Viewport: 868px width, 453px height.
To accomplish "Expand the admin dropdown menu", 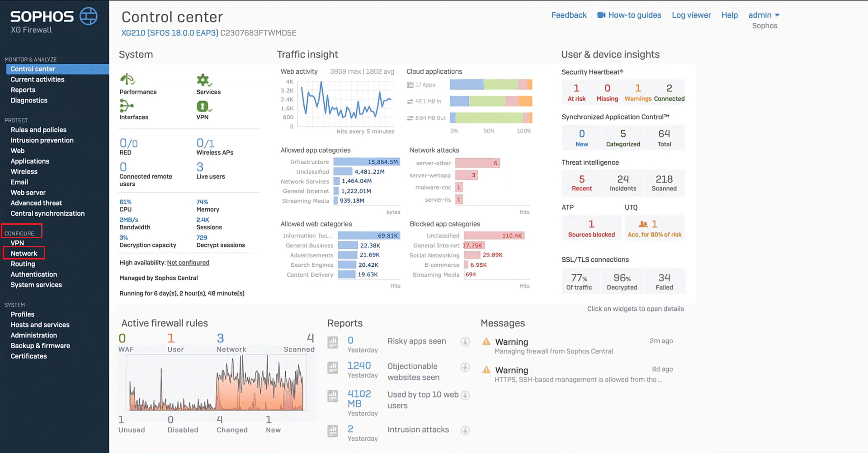I will click(764, 15).
